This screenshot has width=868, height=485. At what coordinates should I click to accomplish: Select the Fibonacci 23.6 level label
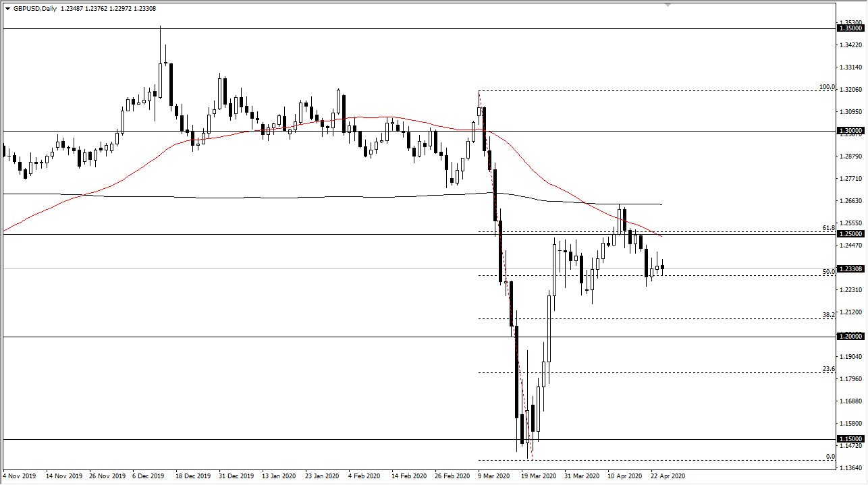pos(829,368)
